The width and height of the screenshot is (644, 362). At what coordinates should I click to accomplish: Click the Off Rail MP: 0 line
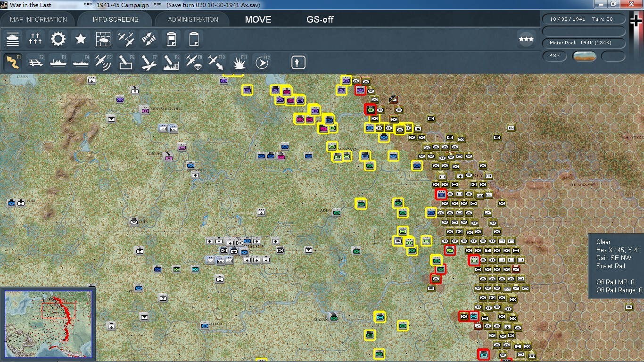click(x=615, y=282)
